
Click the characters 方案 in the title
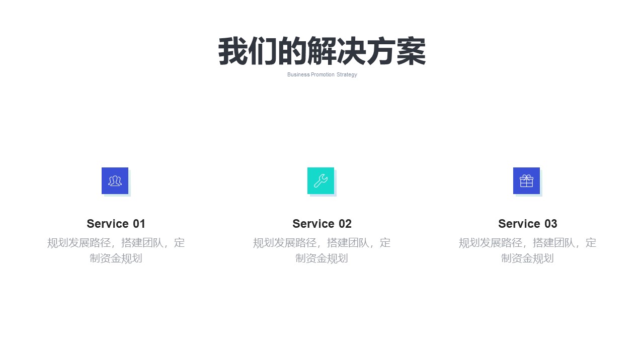(x=396, y=51)
